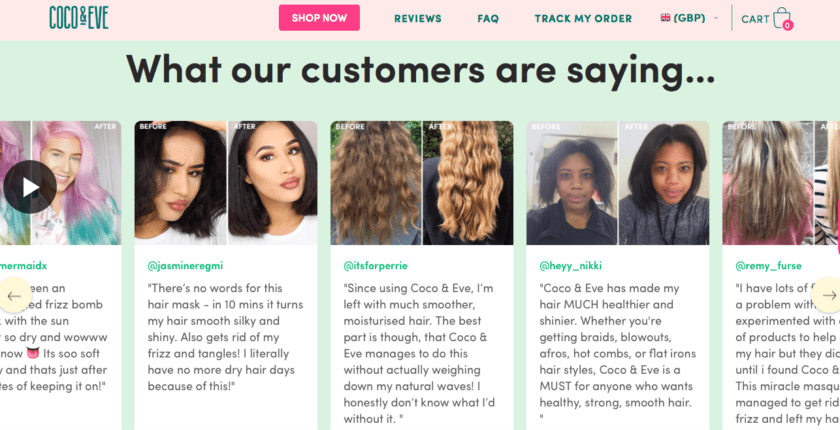Image resolution: width=840 pixels, height=430 pixels.
Task: Open @remy_furse reviewer link
Action: pyautogui.click(x=768, y=266)
